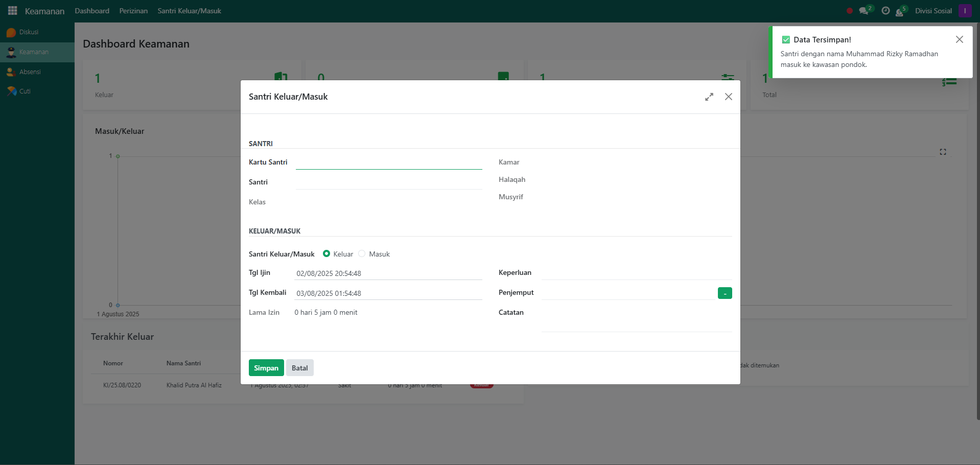Open the apps grid menu icon
This screenshot has height=465, width=980.
[13, 11]
